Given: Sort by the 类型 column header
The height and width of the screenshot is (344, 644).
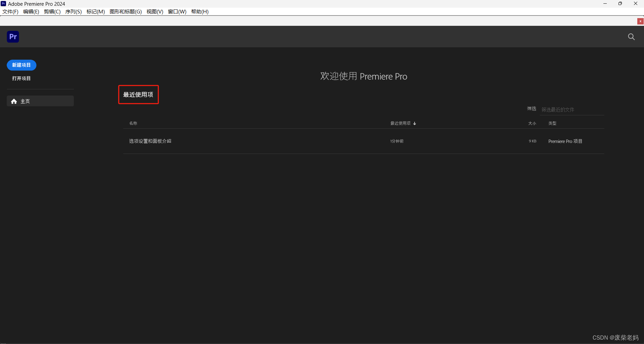Looking at the screenshot, I should click(x=552, y=123).
